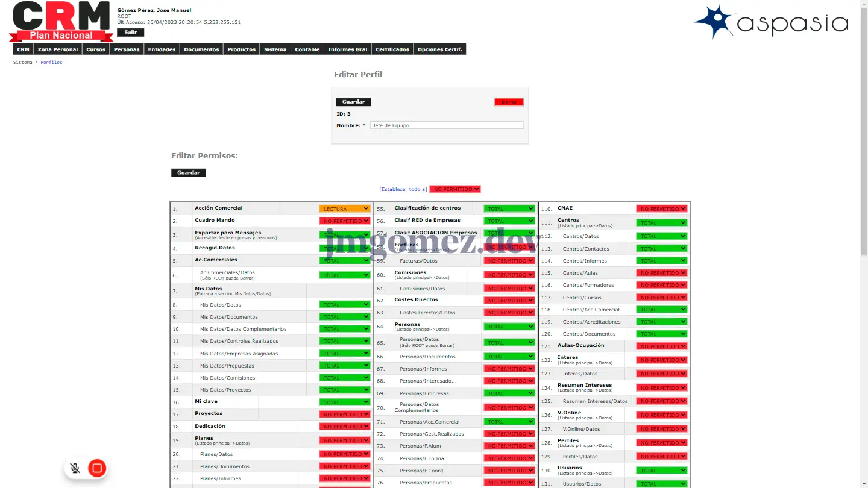Click the aspasia logo
Image resolution: width=868 pixels, height=488 pixels.
(771, 22)
